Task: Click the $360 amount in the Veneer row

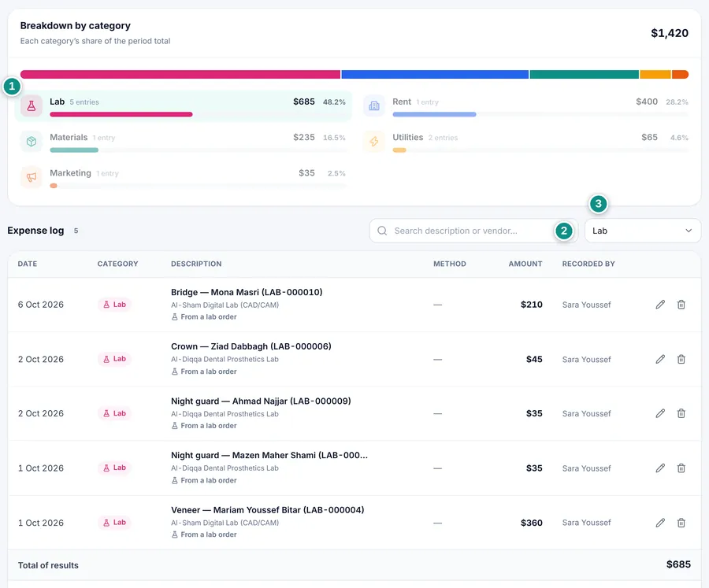Action: pyautogui.click(x=531, y=523)
